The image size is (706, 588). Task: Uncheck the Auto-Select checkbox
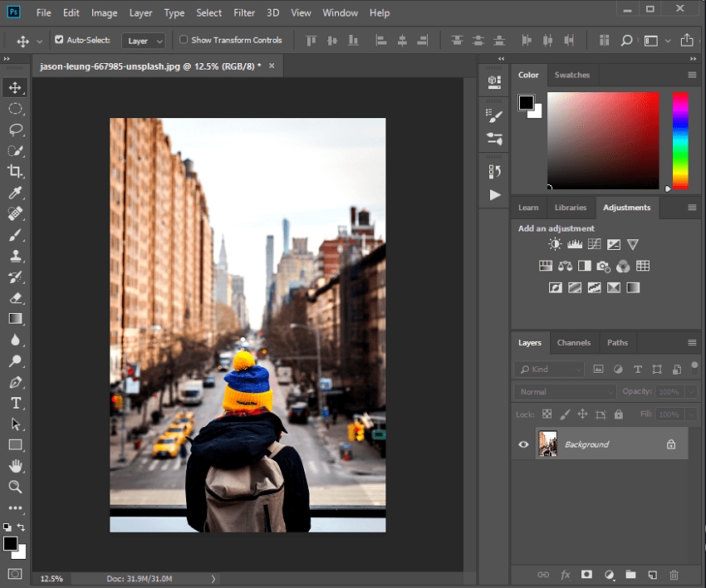click(x=59, y=40)
